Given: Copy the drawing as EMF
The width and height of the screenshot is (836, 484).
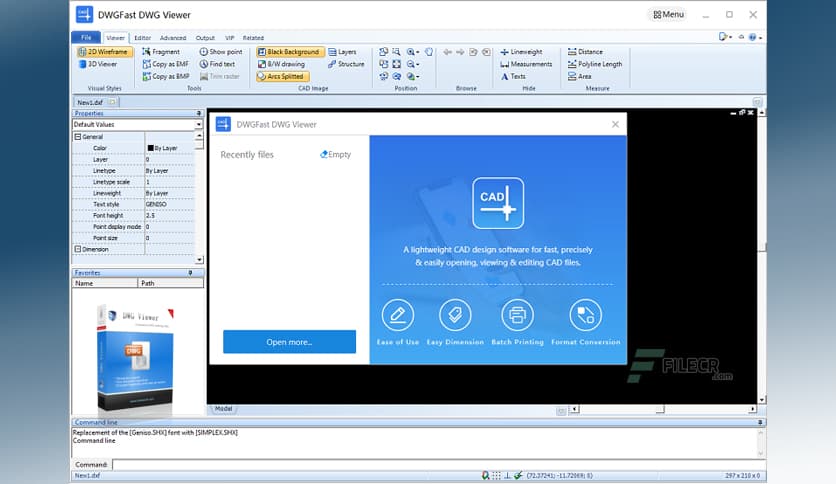Looking at the screenshot, I should pos(166,64).
